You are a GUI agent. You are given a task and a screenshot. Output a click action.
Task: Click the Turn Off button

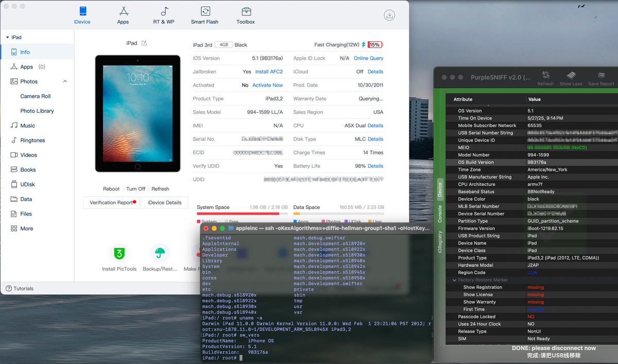click(x=136, y=189)
